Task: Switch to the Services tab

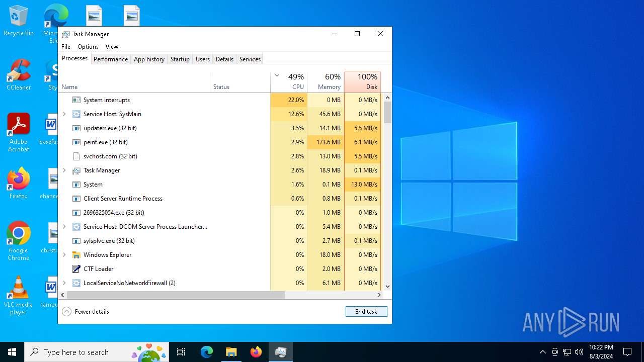Action: click(x=250, y=59)
